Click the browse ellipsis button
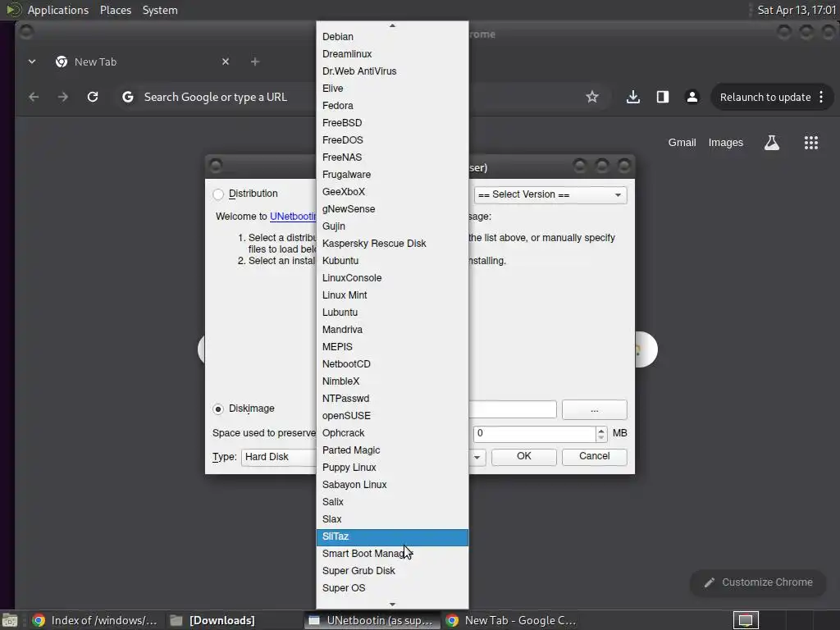Screen dimensions: 840x630 pyautogui.click(x=594, y=410)
